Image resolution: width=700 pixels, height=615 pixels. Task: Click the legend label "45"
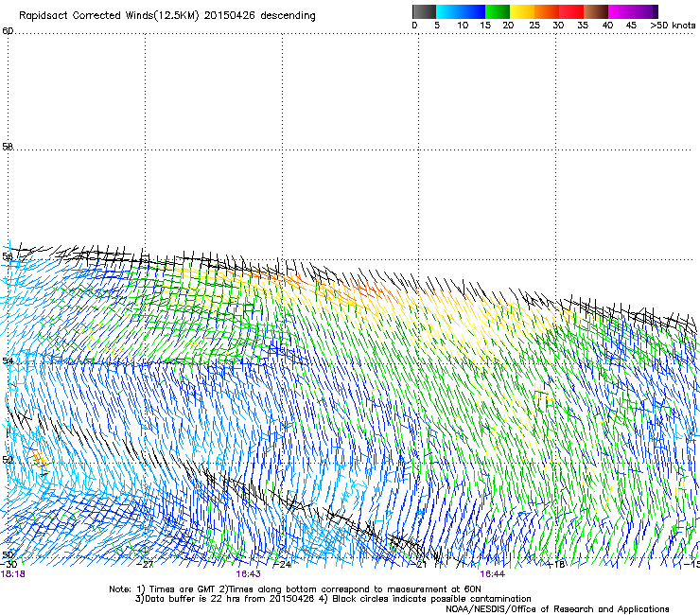pyautogui.click(x=631, y=26)
